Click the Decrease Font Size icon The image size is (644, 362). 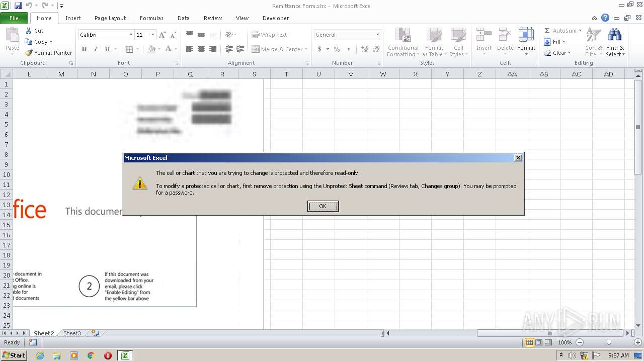(173, 35)
